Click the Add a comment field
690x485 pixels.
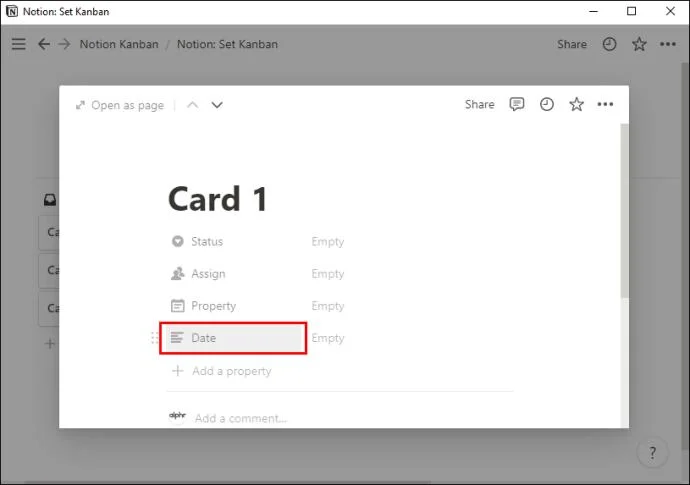[241, 418]
